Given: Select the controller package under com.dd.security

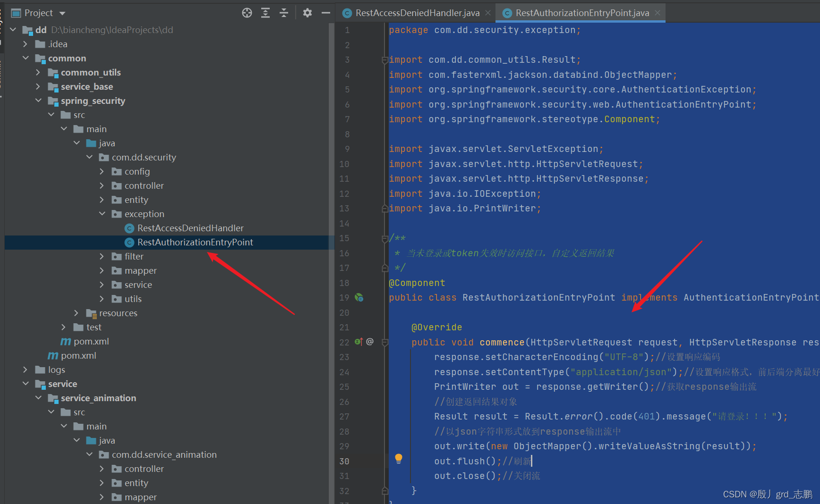Looking at the screenshot, I should 144,185.
